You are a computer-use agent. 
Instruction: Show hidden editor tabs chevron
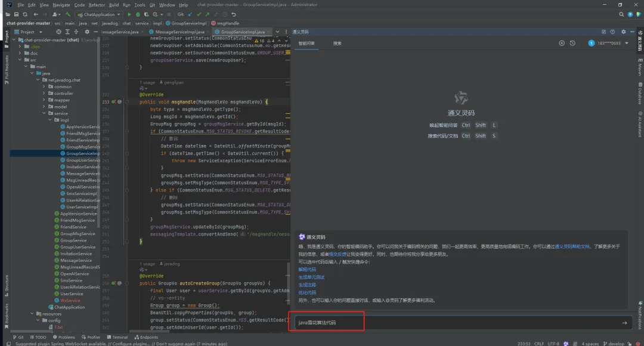click(x=277, y=32)
